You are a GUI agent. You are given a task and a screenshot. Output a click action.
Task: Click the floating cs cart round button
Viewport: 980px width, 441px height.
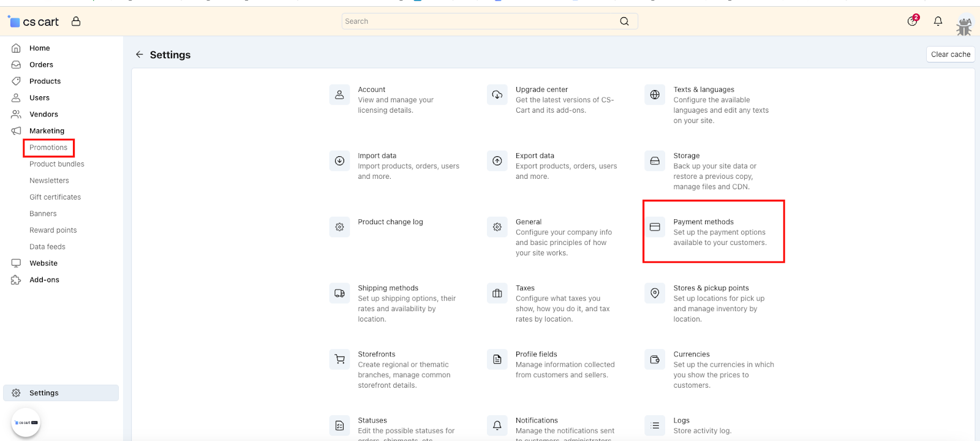point(26,423)
